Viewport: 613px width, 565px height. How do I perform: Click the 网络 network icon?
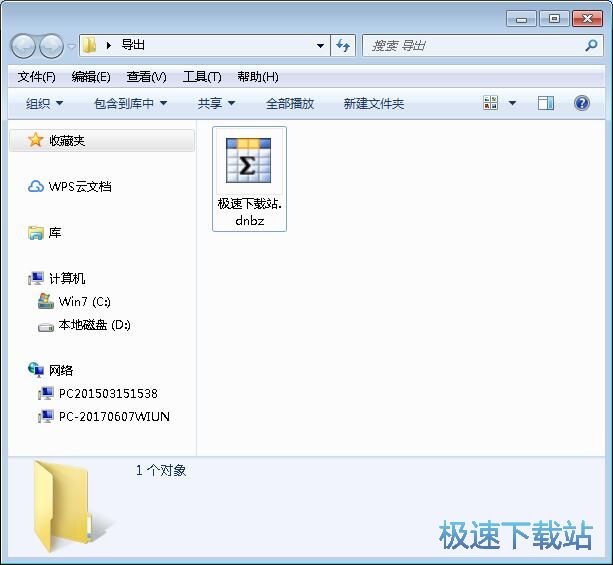coord(36,370)
